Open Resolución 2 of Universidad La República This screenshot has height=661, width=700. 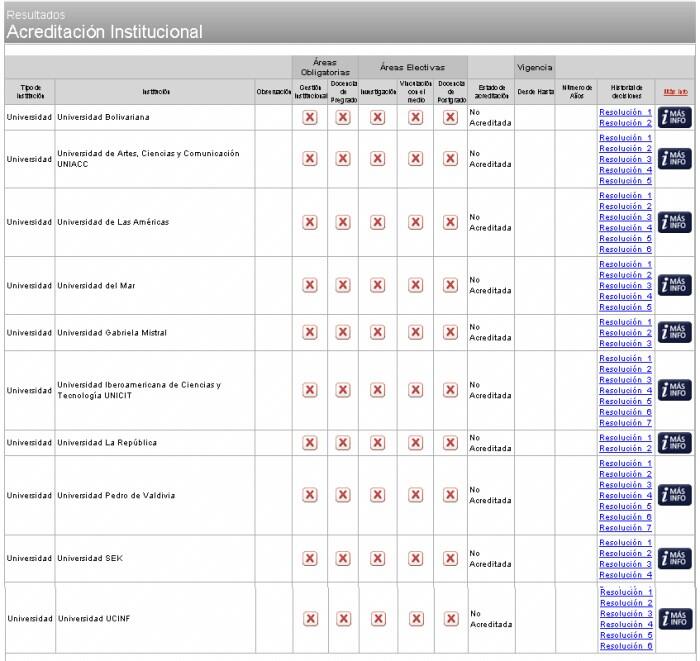pos(625,449)
